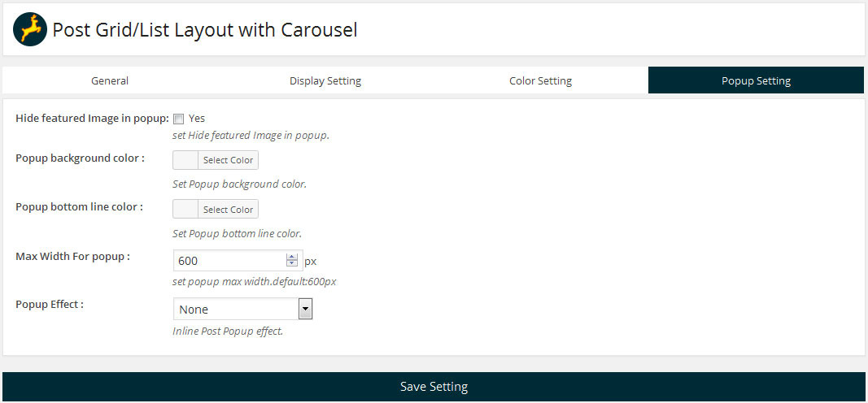Increase popup max width with up arrow

tap(292, 258)
